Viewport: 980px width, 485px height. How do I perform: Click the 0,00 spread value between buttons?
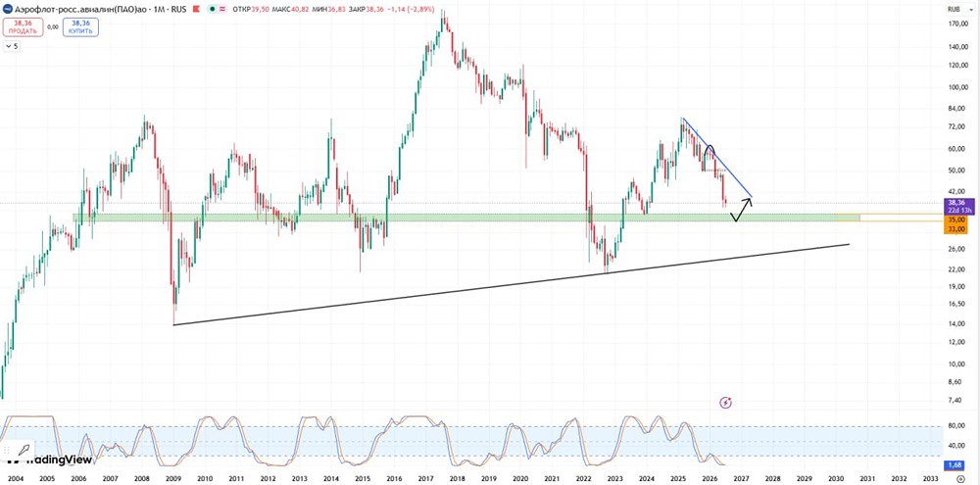(53, 26)
